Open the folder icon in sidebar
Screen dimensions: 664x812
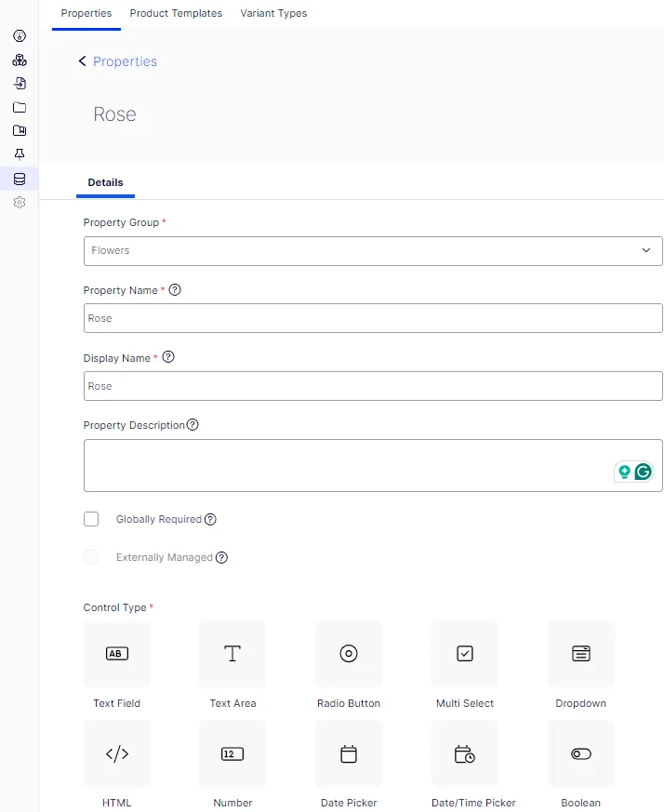click(20, 107)
